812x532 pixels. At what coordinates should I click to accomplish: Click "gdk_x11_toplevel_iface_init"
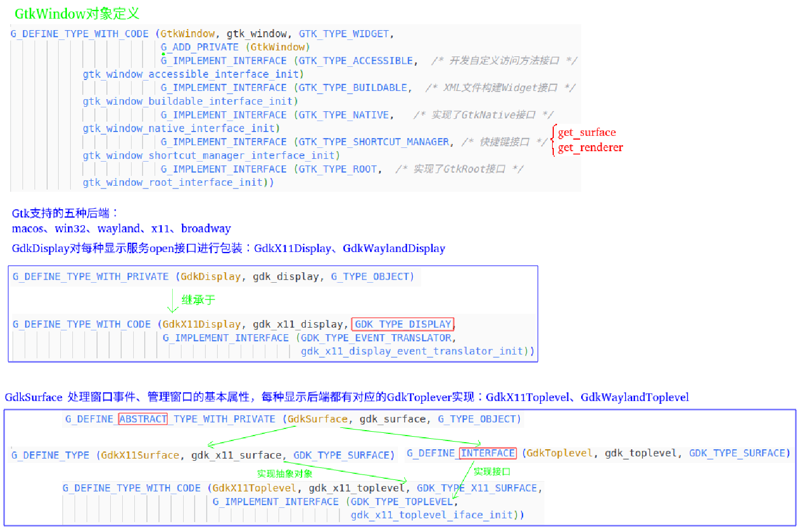point(431,515)
